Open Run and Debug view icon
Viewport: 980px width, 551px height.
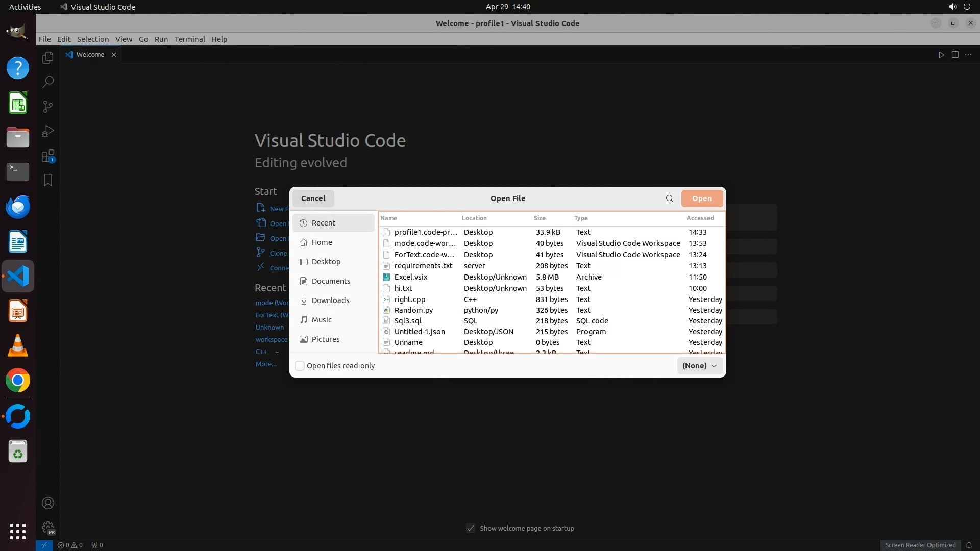(x=48, y=131)
